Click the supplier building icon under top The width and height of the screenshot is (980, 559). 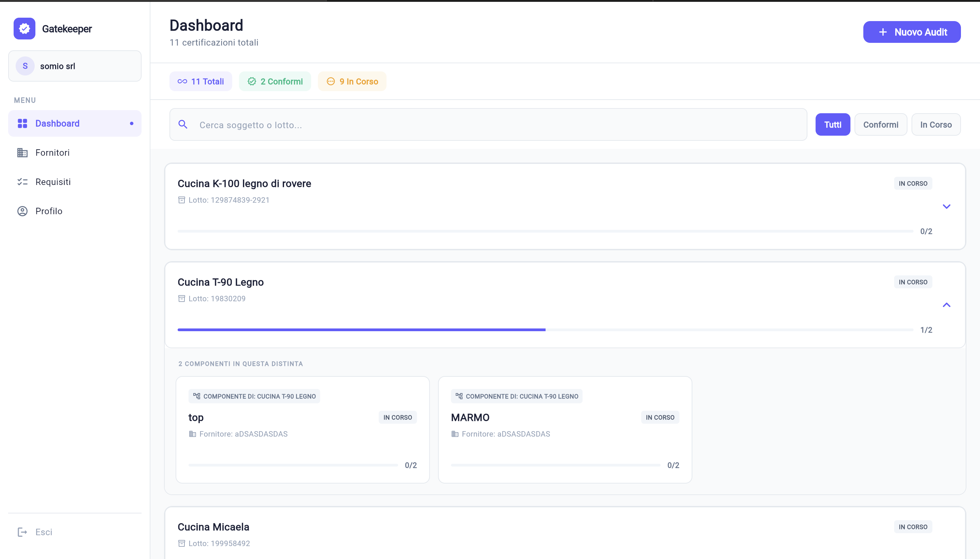(x=193, y=434)
